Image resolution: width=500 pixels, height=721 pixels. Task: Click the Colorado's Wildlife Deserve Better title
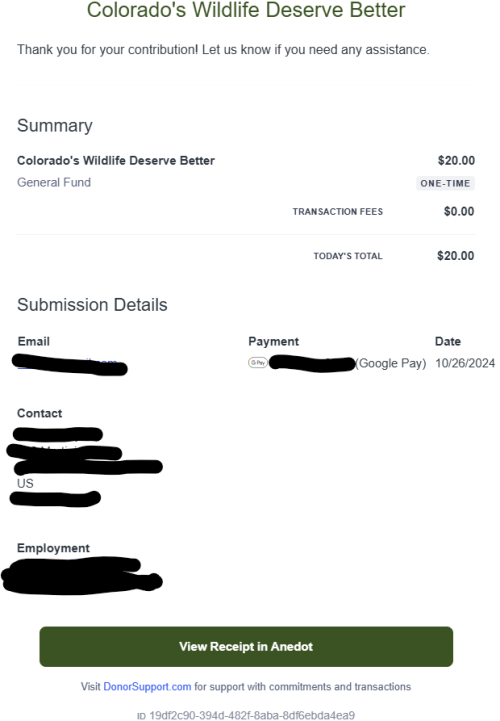click(x=246, y=10)
